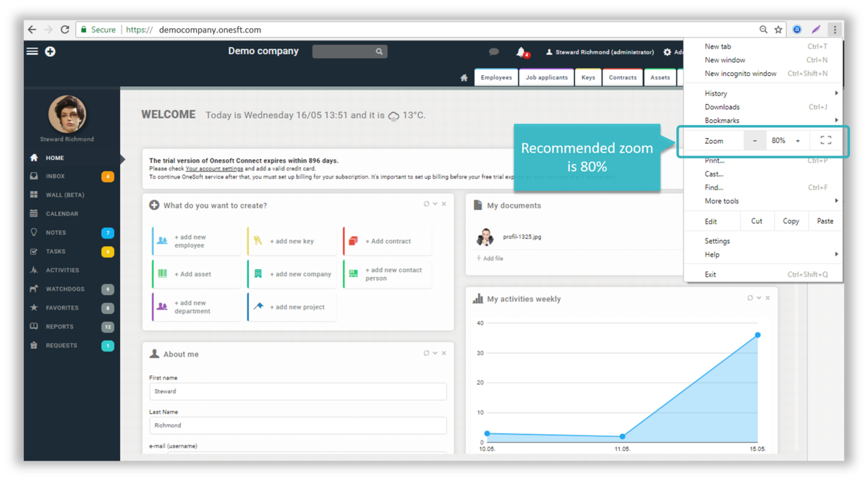Click the First name input field
Image resolution: width=868 pixels, height=481 pixels.
tap(297, 391)
